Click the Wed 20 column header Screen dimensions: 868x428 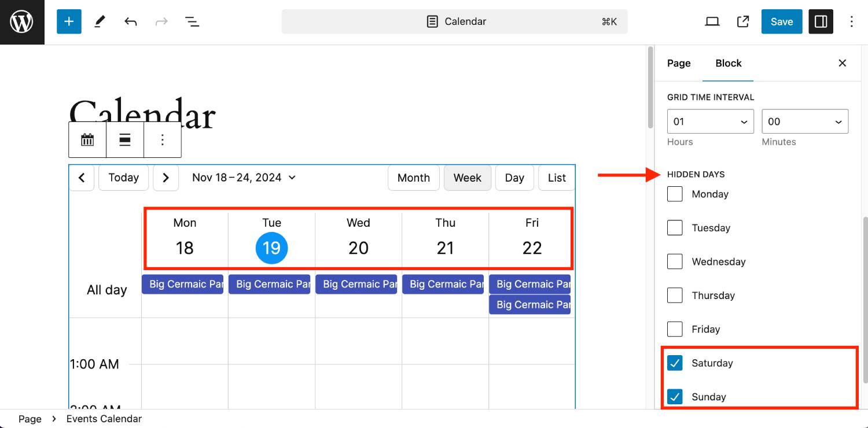[358, 237]
